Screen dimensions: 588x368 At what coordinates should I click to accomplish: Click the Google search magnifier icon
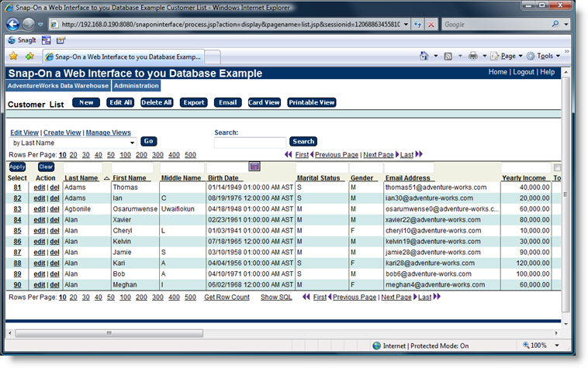pos(555,24)
